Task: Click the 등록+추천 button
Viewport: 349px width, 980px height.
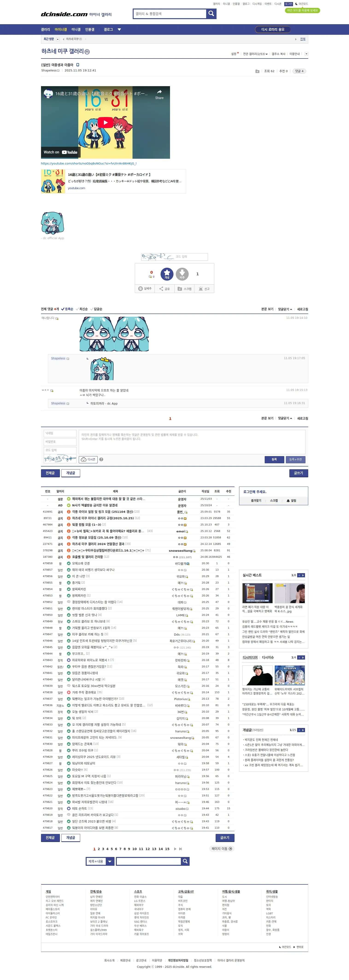Action: 295,460
